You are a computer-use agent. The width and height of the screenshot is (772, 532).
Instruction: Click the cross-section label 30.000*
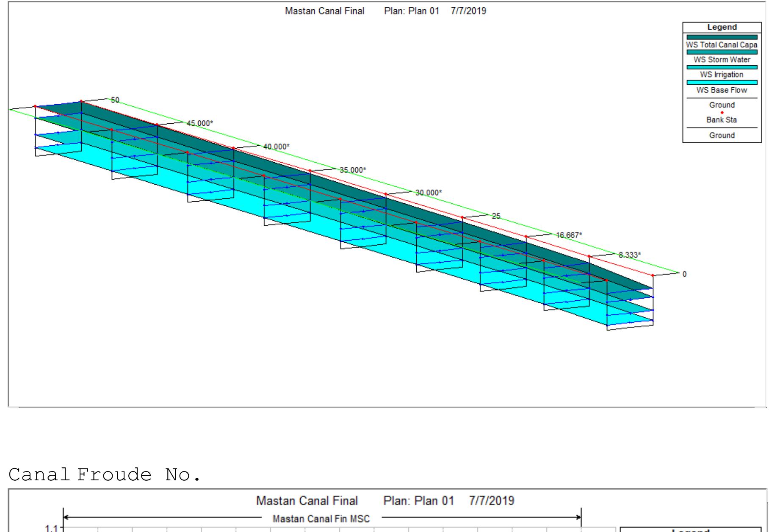[x=429, y=193]
